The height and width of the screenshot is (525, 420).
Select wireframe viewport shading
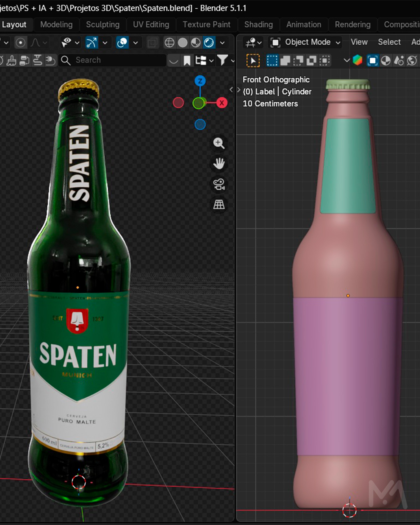[x=169, y=43]
